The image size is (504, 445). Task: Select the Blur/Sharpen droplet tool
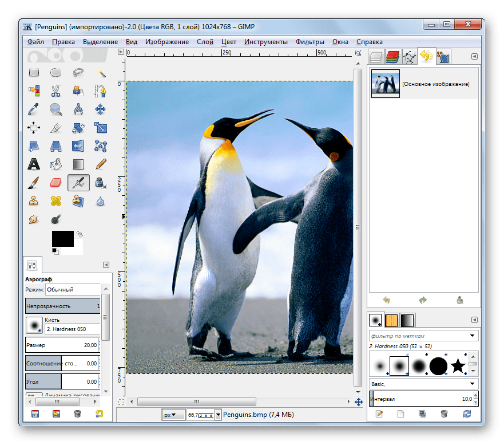point(101,202)
